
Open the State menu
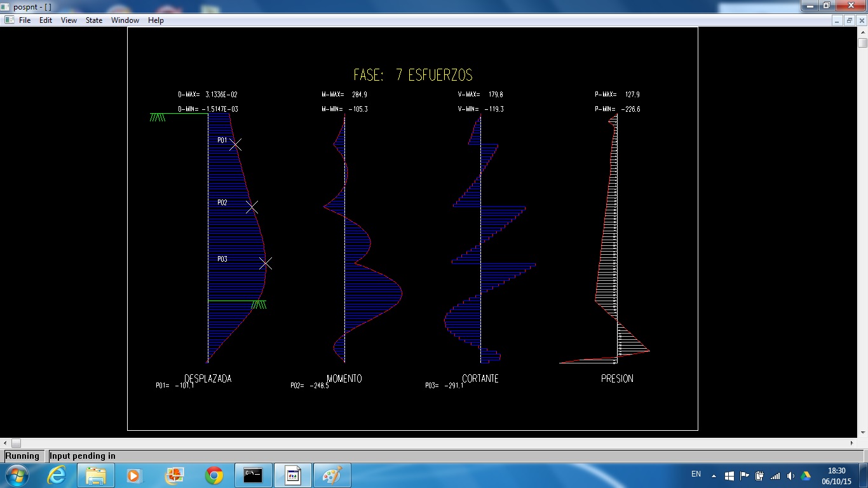(x=94, y=20)
